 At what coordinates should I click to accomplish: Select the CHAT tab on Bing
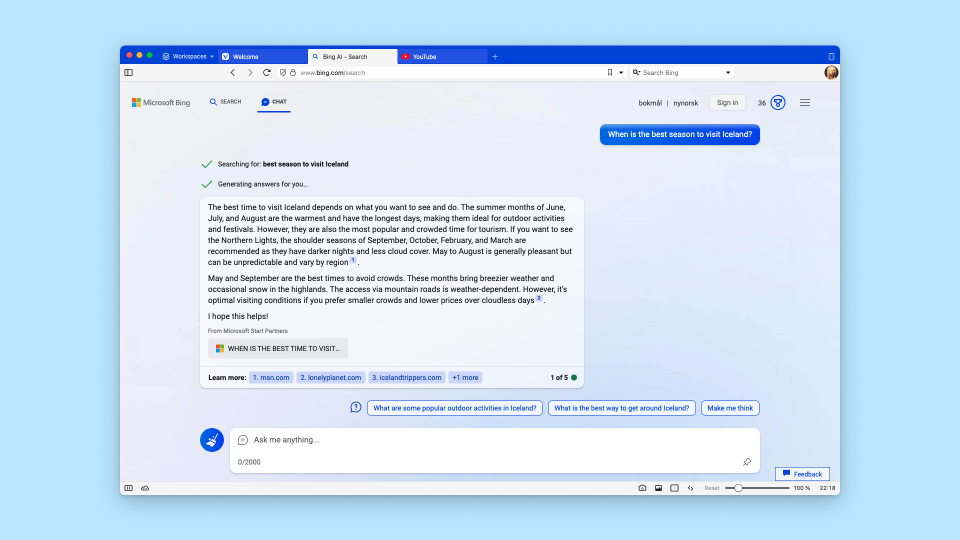click(x=274, y=102)
